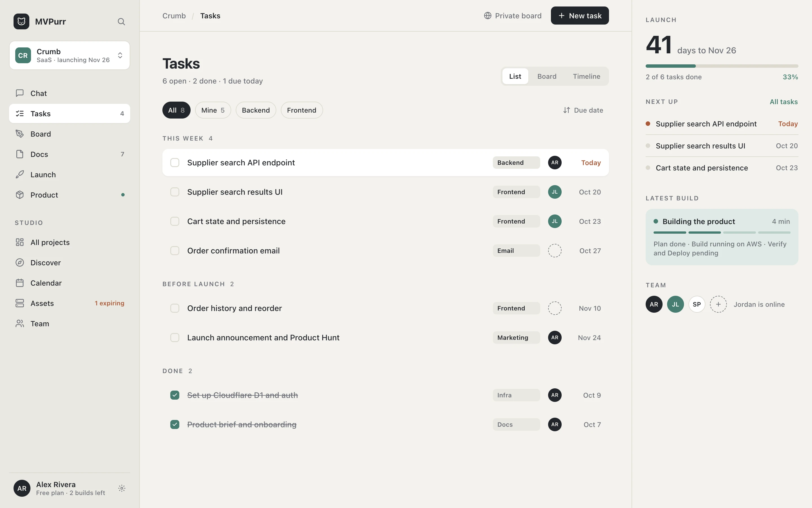Collapse the DONE section header
812x508 pixels.
pyautogui.click(x=178, y=371)
